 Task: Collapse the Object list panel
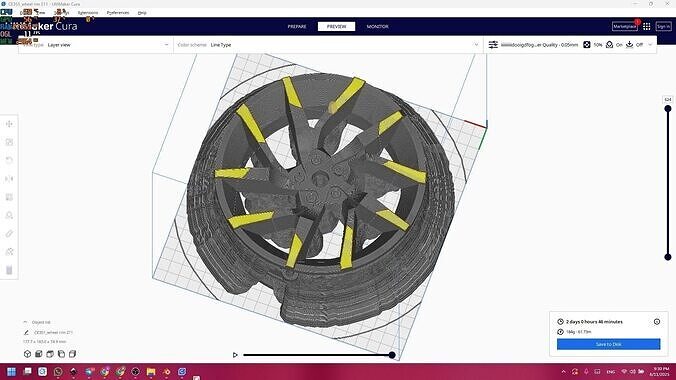[25, 322]
